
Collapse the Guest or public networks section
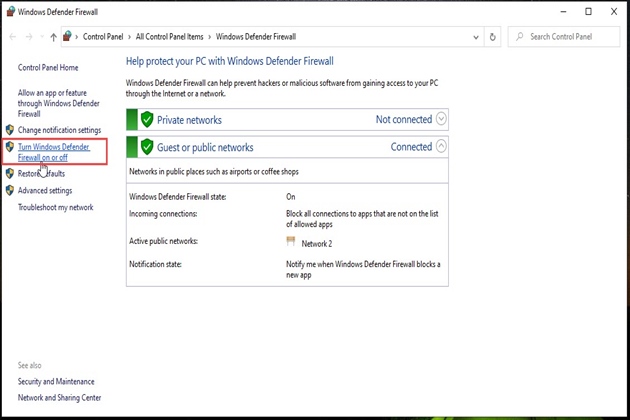point(441,146)
